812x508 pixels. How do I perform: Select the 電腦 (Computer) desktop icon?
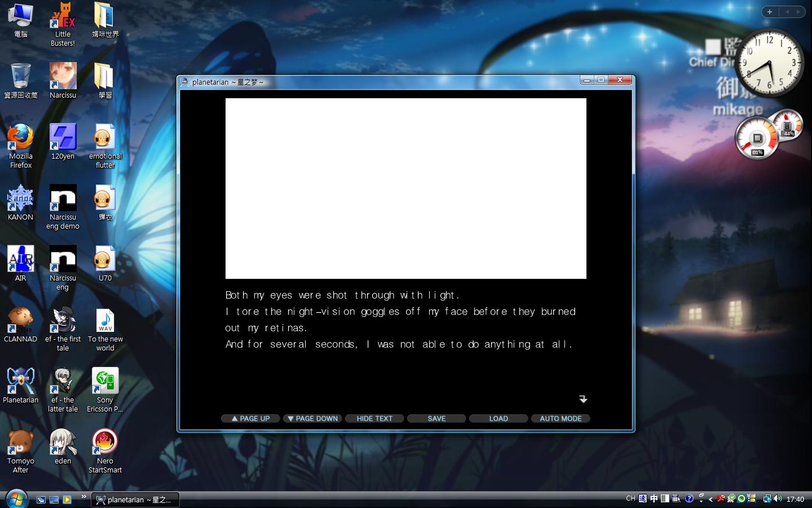point(21,20)
